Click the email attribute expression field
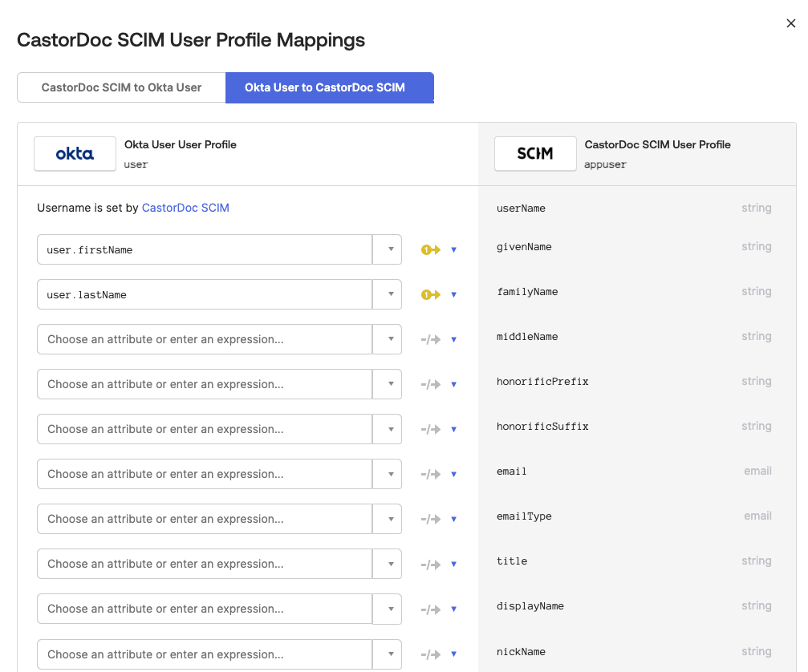This screenshot has width=808, height=672. (205, 474)
